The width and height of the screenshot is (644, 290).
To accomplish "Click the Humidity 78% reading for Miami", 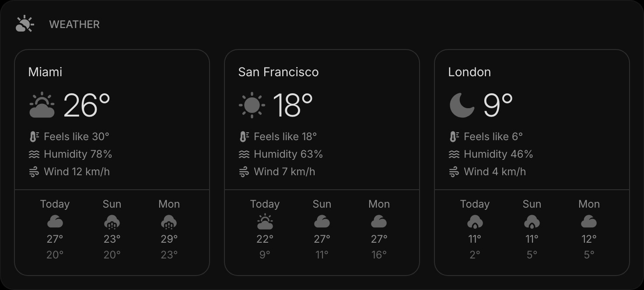I will click(78, 154).
